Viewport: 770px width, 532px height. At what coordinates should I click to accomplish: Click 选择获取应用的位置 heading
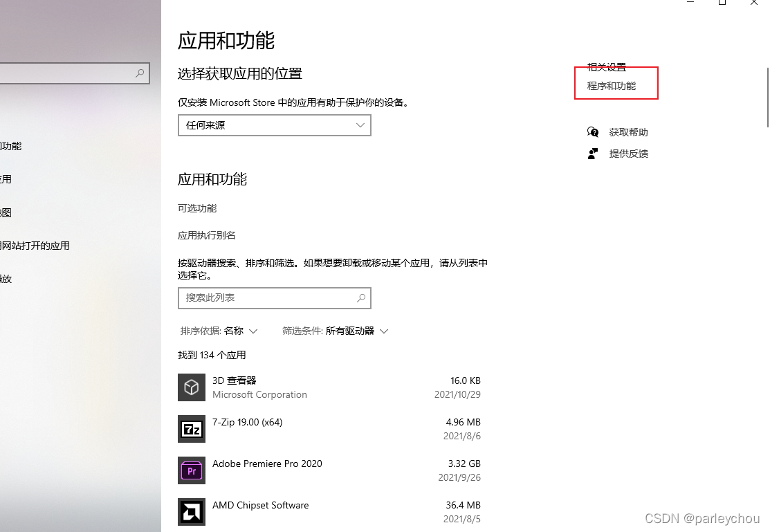239,74
